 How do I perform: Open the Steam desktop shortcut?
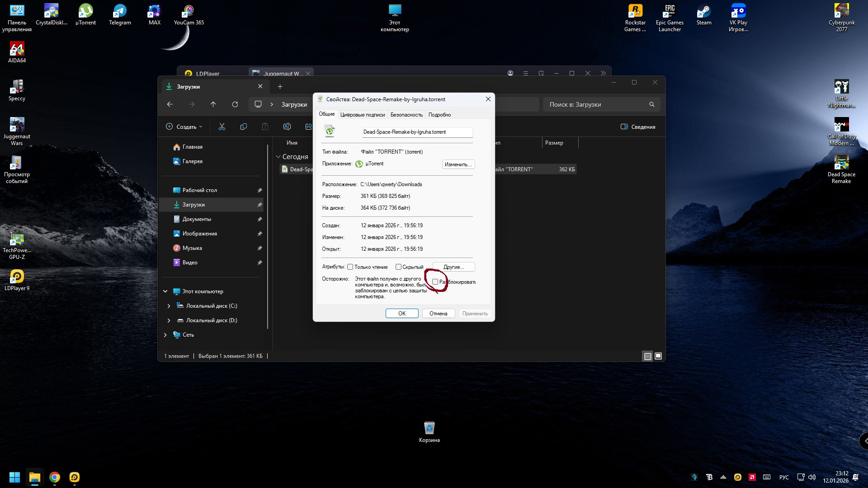703,14
